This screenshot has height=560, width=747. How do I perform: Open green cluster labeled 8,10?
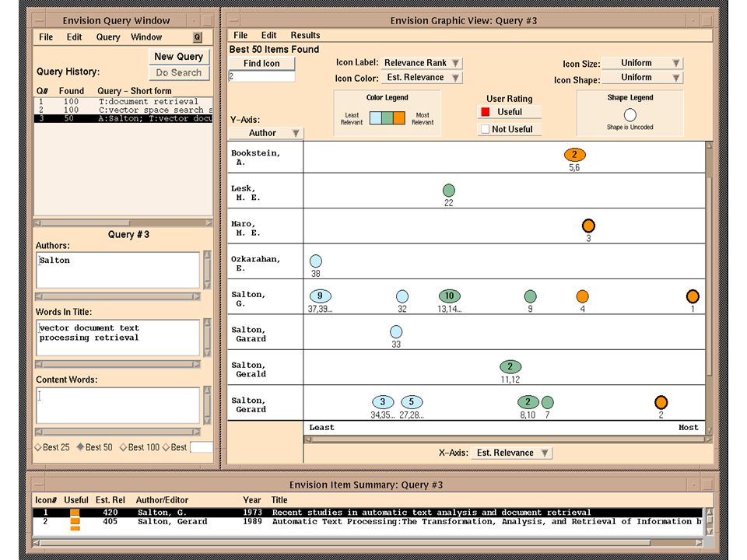tap(528, 402)
